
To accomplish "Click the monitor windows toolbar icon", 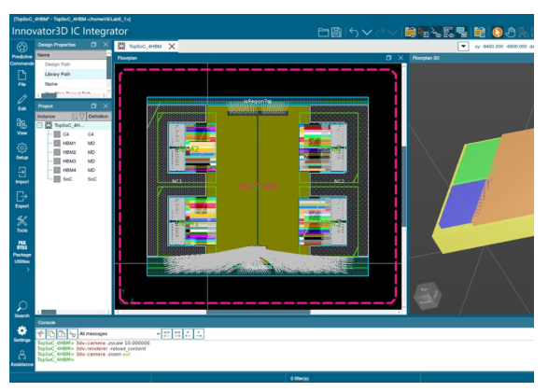I will (462, 33).
